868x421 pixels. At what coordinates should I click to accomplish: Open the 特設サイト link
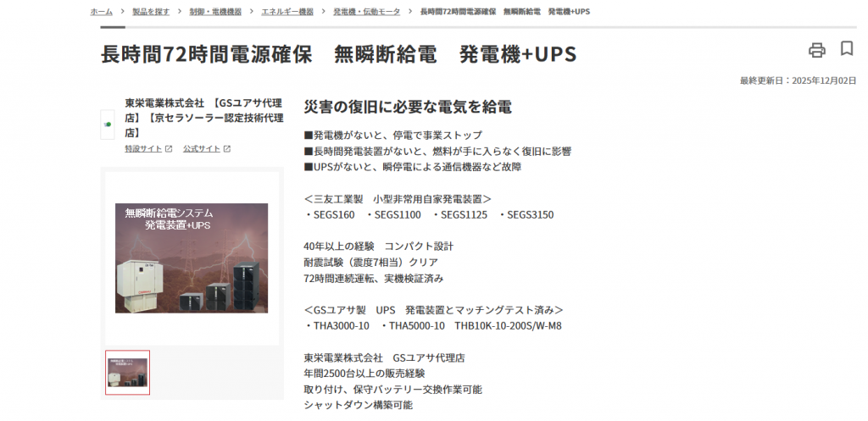tap(143, 149)
